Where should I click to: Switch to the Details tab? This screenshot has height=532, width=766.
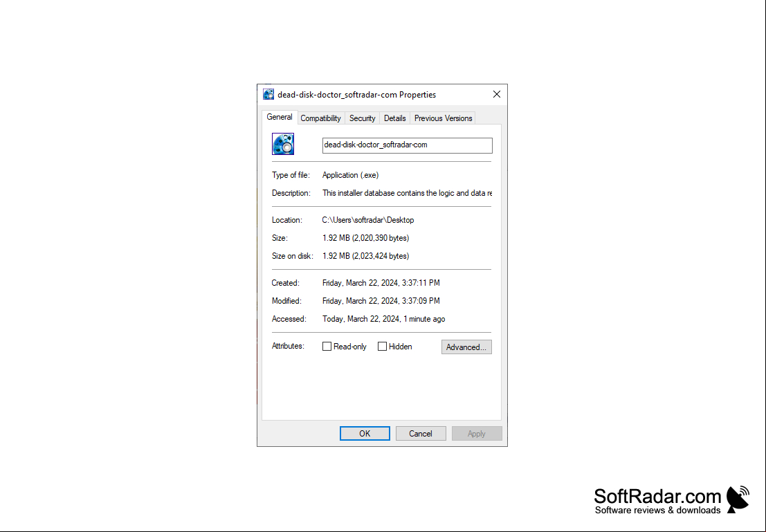pos(394,118)
